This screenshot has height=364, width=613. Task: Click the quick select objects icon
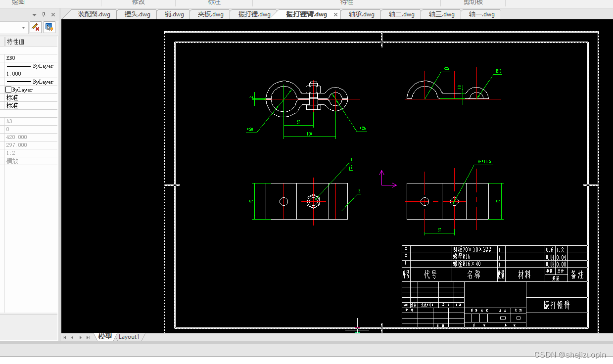[49, 27]
